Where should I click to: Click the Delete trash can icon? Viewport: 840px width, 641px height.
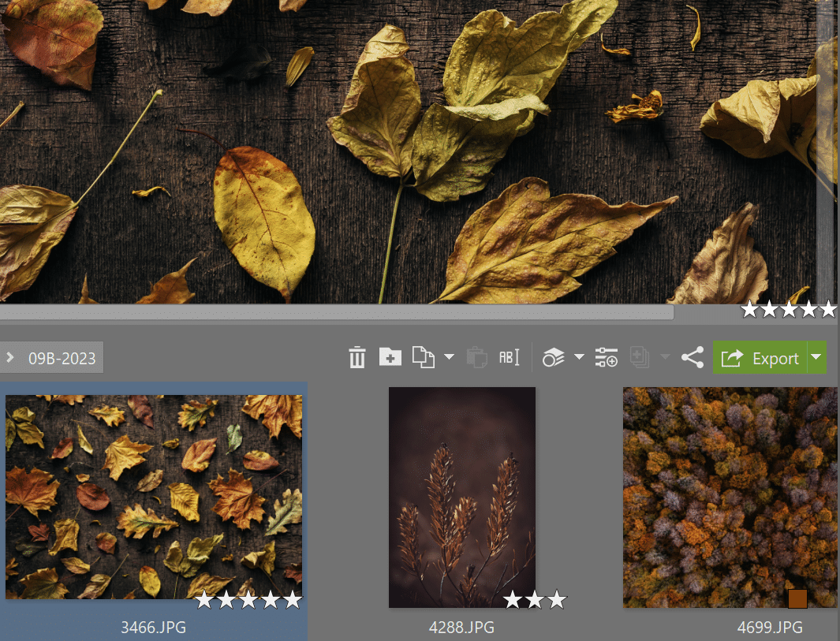tap(357, 358)
